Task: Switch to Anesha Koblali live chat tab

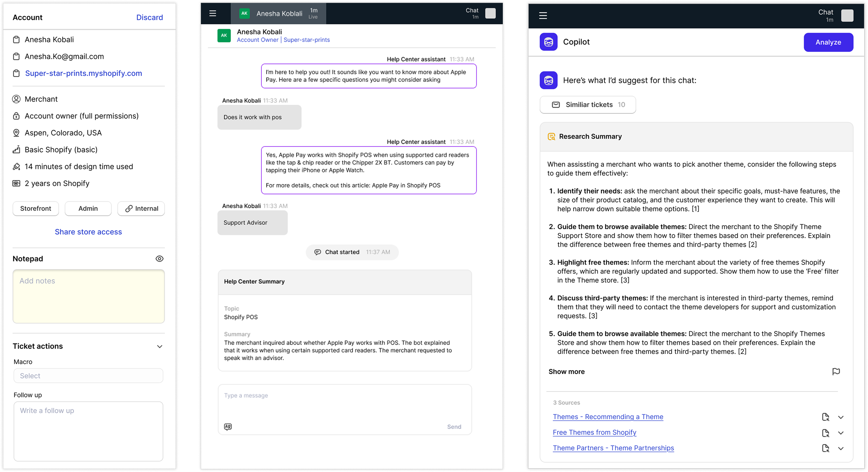Action: click(x=278, y=14)
